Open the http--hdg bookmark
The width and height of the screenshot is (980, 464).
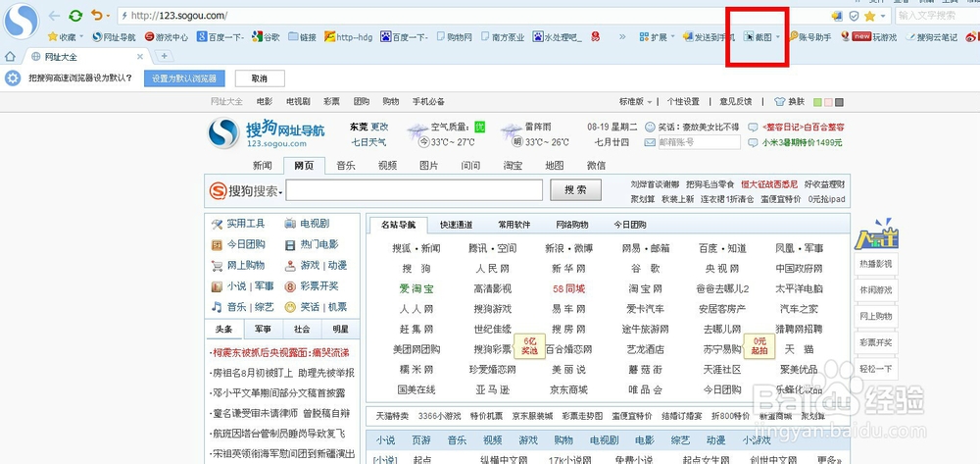click(x=348, y=37)
